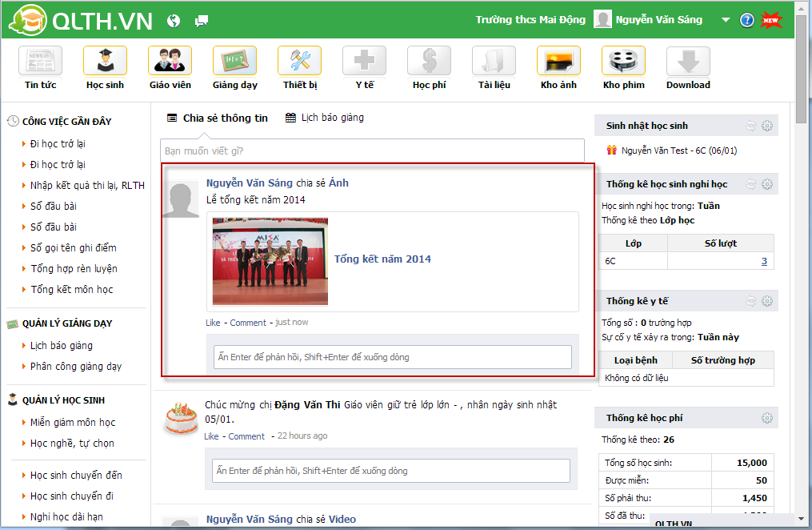The height and width of the screenshot is (530, 812).
Task: Open Phân công giảng dạy
Action: [76, 367]
